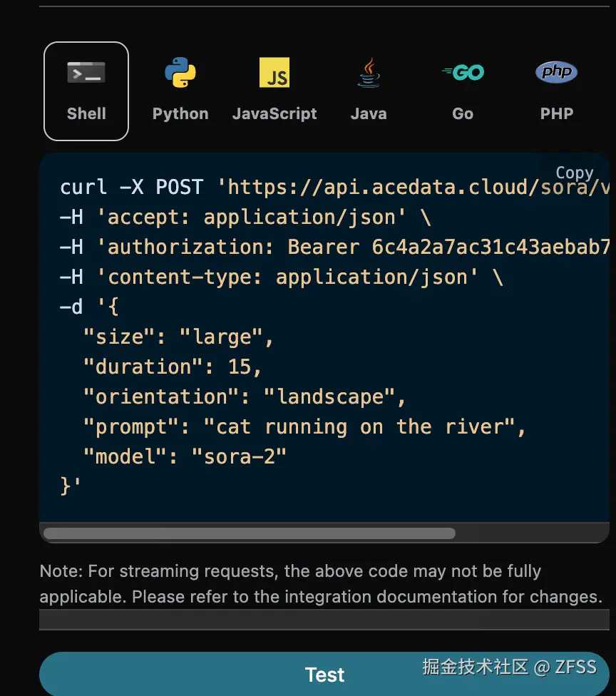Viewport: 616px width, 696px height.
Task: Click the "orientation": "landscape" line
Action: click(244, 396)
